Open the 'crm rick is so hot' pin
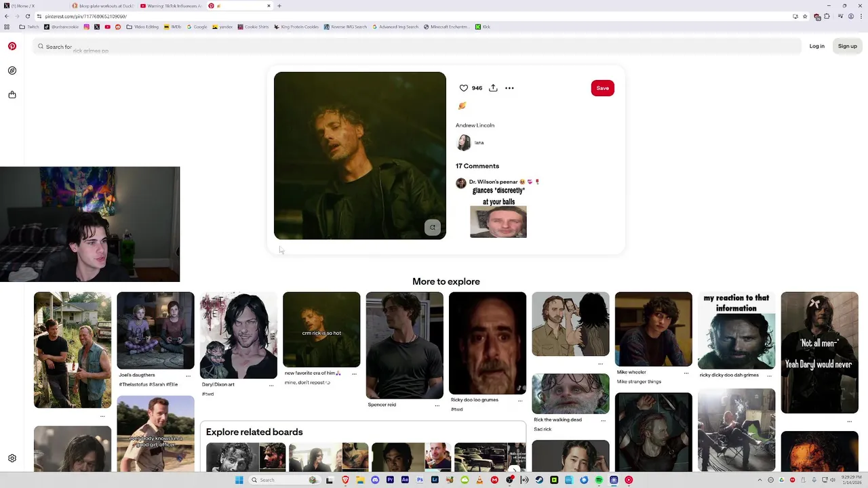The width and height of the screenshot is (868, 488). point(321,329)
